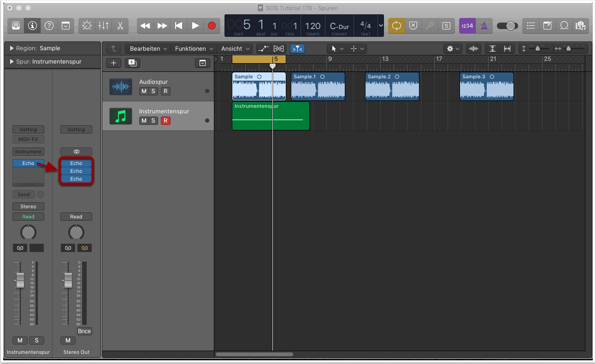Toggle the Cycle mode button

[x=396, y=26]
